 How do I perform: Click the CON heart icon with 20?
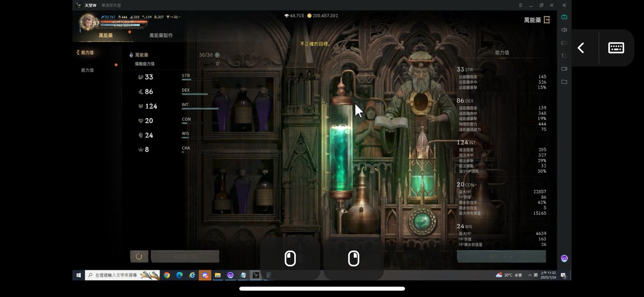pyautogui.click(x=141, y=121)
